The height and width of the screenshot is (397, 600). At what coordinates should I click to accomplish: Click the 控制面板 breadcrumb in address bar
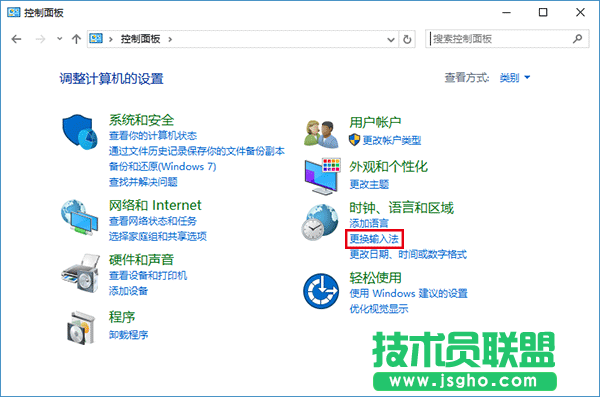pyautogui.click(x=140, y=39)
